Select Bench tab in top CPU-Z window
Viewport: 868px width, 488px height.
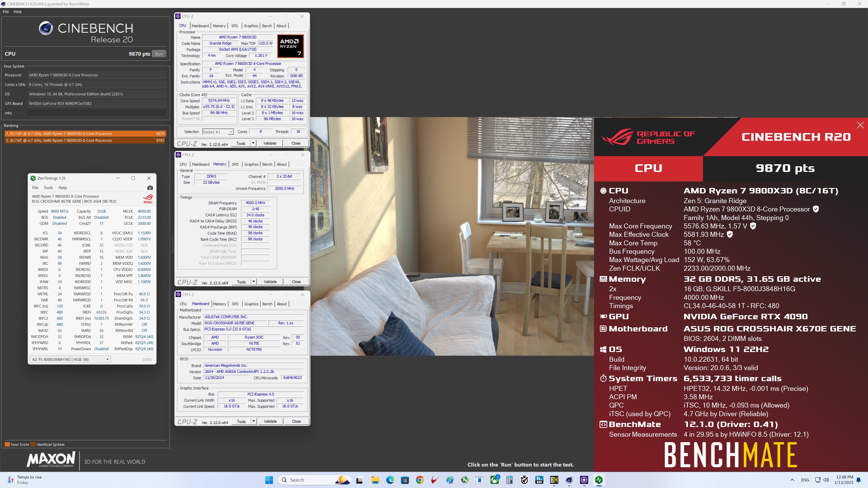[267, 26]
